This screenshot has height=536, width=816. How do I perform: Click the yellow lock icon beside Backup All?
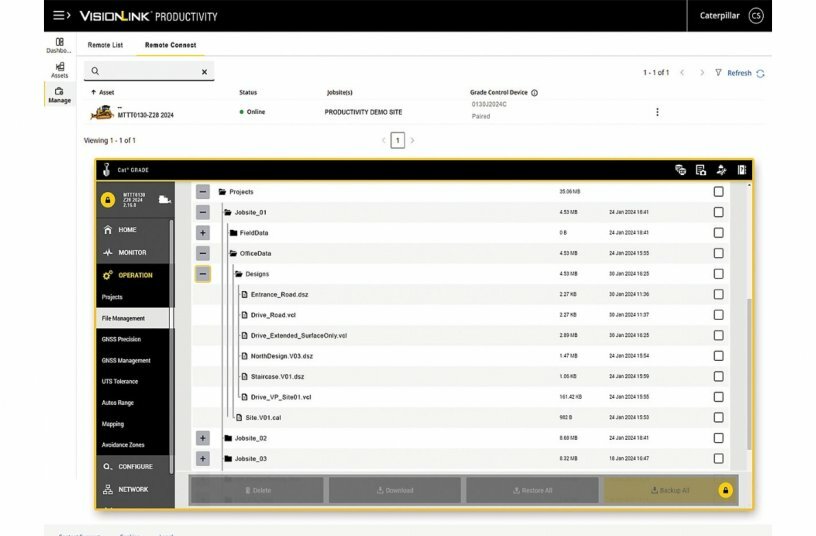[725, 490]
